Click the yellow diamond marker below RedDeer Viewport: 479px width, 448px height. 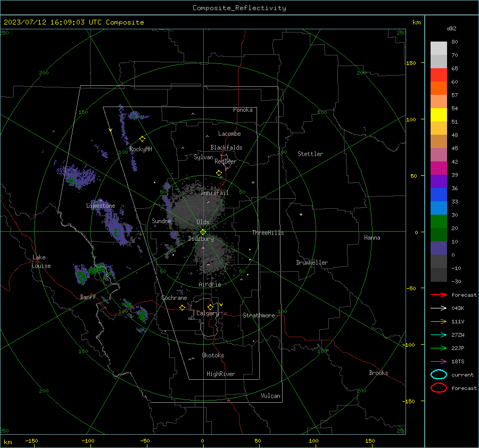point(219,173)
